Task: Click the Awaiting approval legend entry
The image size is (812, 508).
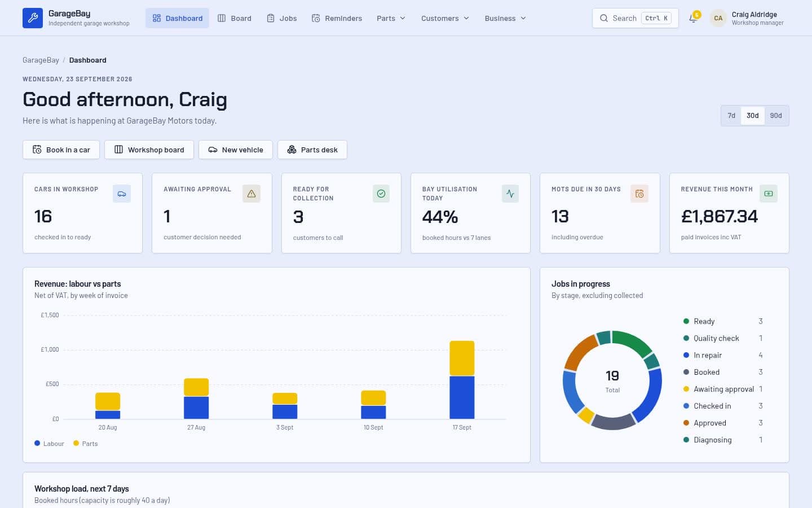Action: pyautogui.click(x=723, y=389)
